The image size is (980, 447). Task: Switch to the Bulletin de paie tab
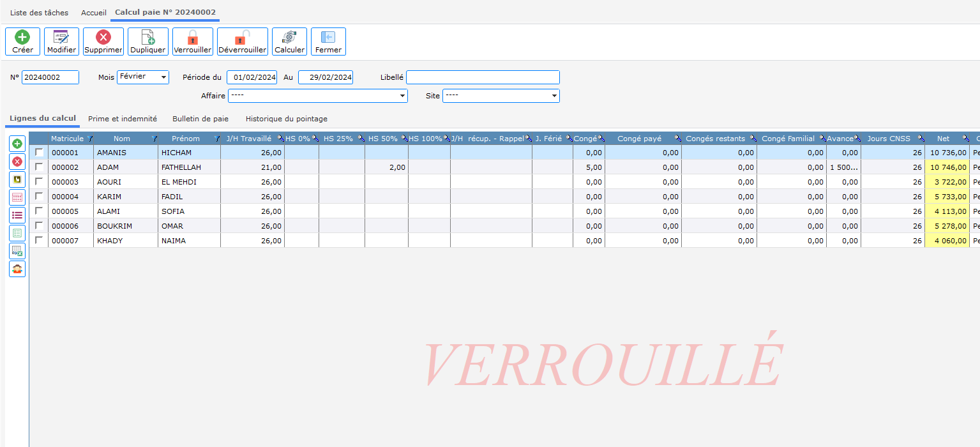coord(200,119)
